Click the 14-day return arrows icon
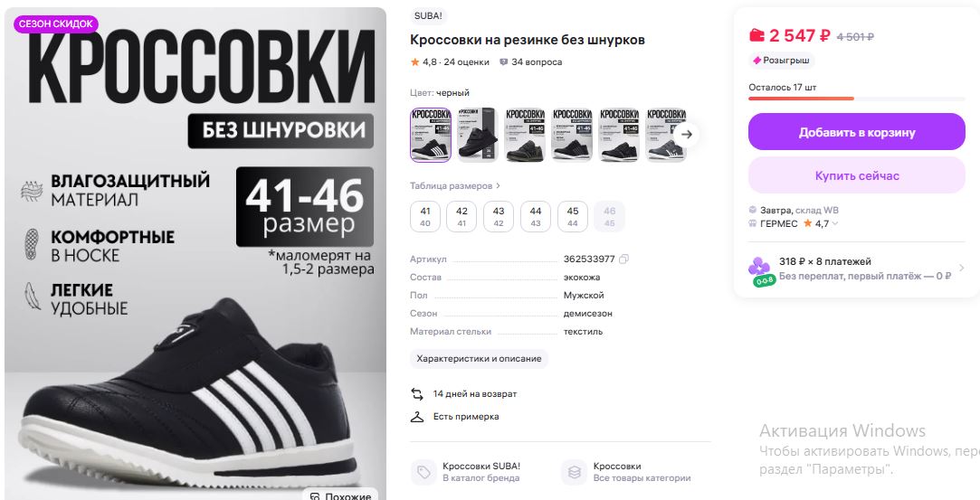 pyautogui.click(x=417, y=394)
